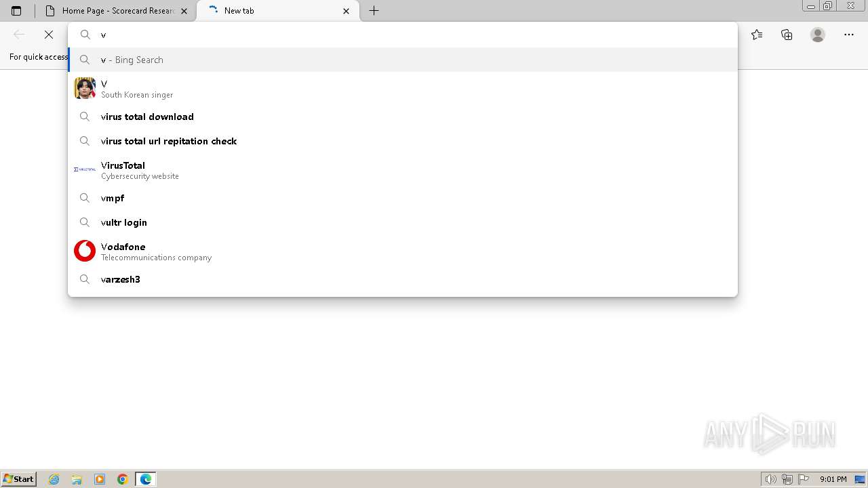This screenshot has height=488, width=868.
Task: Minimize the Edge browser window
Action: coord(810,6)
